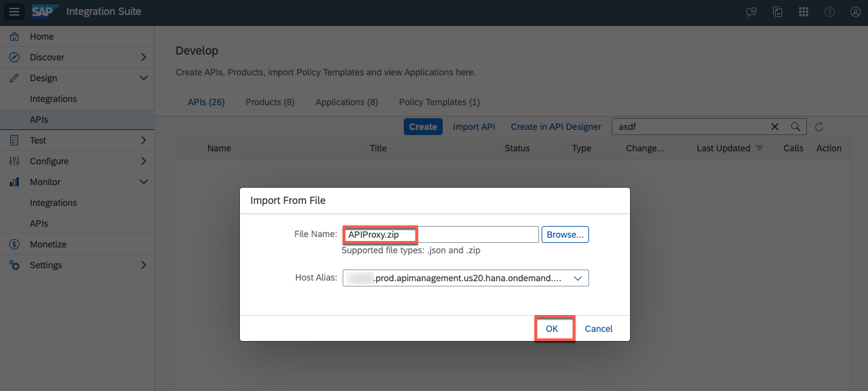868x391 pixels.
Task: Expand the Discover section chevron
Action: (x=144, y=57)
